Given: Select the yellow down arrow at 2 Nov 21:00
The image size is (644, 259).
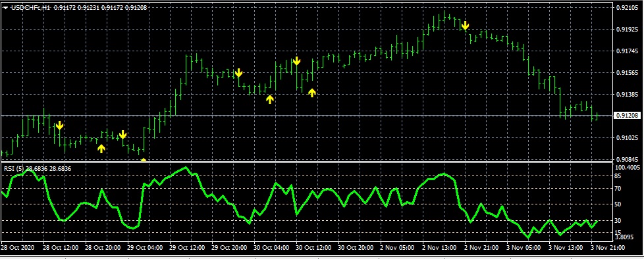Looking at the screenshot, I should click(x=465, y=26).
